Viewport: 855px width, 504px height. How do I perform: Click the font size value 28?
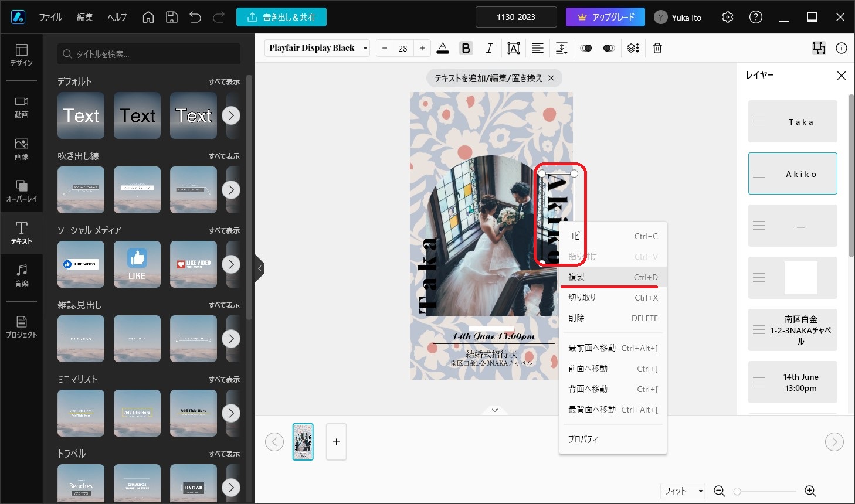click(x=403, y=48)
